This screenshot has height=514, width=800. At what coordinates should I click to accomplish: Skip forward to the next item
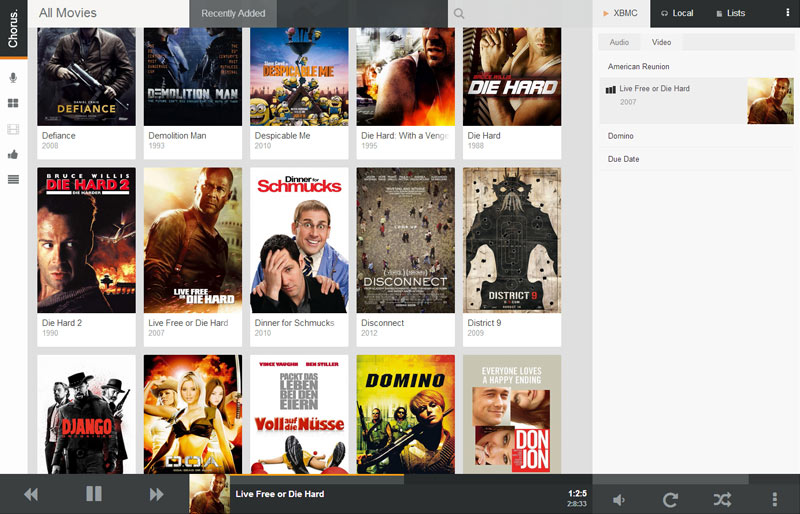click(x=157, y=494)
